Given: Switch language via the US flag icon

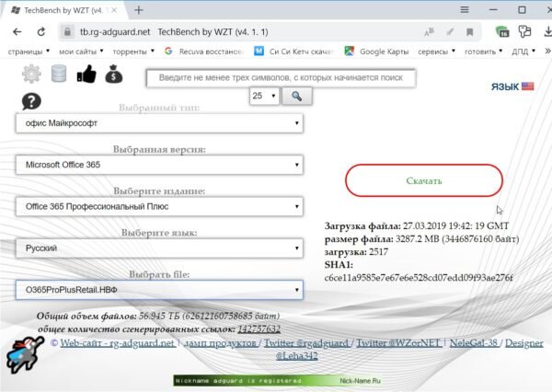Looking at the screenshot, I should [x=527, y=86].
